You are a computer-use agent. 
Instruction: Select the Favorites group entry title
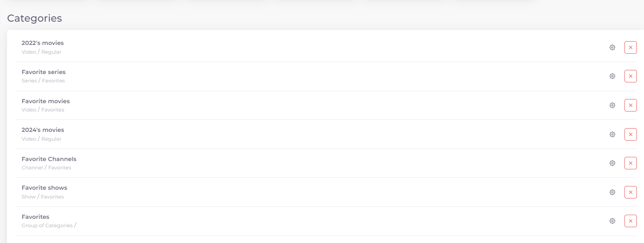(35, 217)
